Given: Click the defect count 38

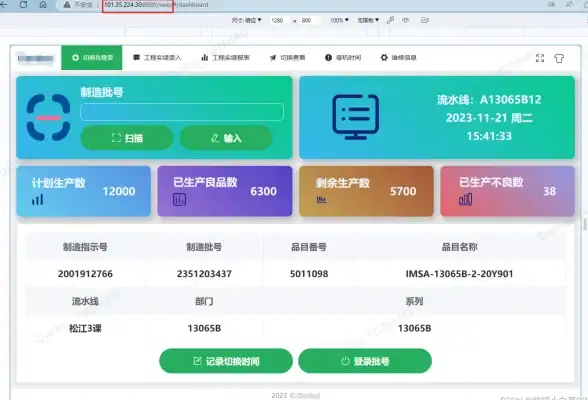Looking at the screenshot, I should coord(549,191).
